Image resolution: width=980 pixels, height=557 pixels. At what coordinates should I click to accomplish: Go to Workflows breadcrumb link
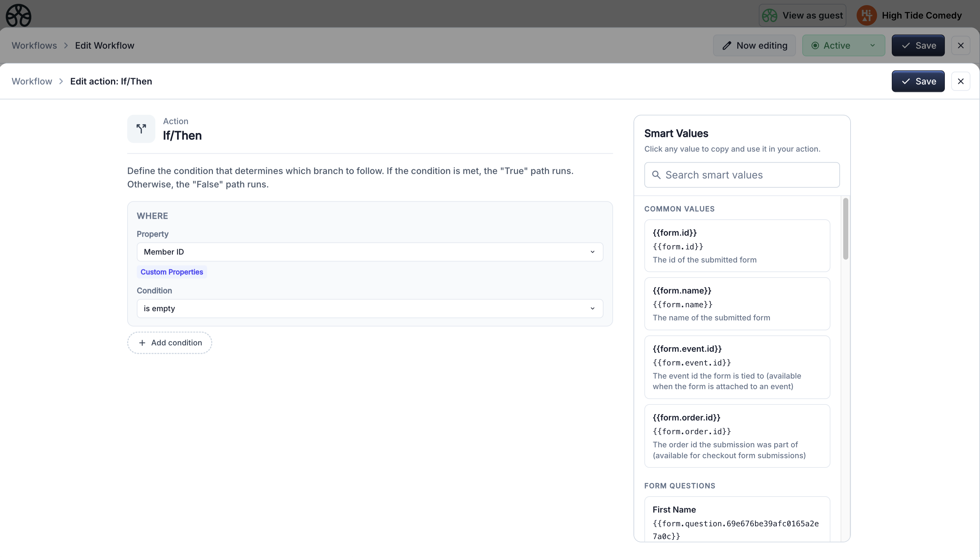point(34,45)
